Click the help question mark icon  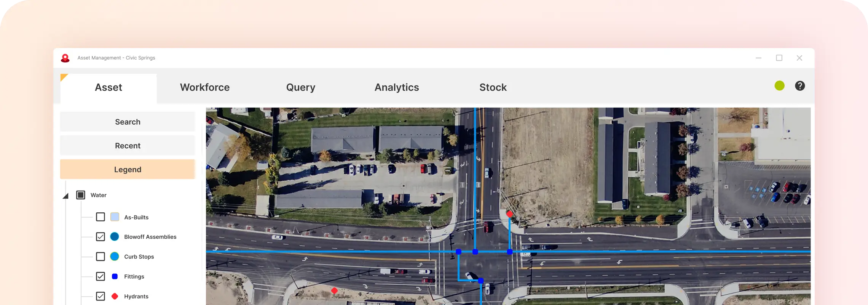point(800,86)
